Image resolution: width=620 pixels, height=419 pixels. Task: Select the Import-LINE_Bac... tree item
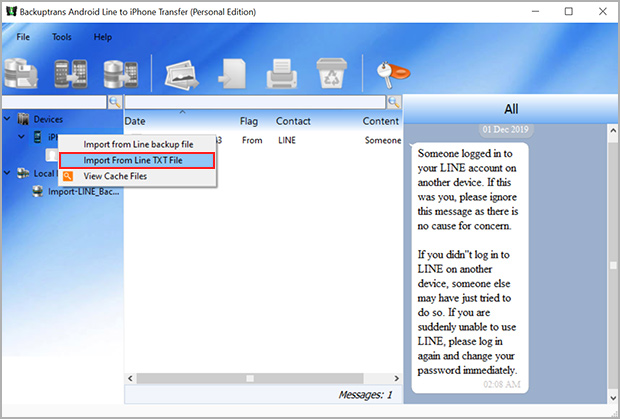click(84, 190)
